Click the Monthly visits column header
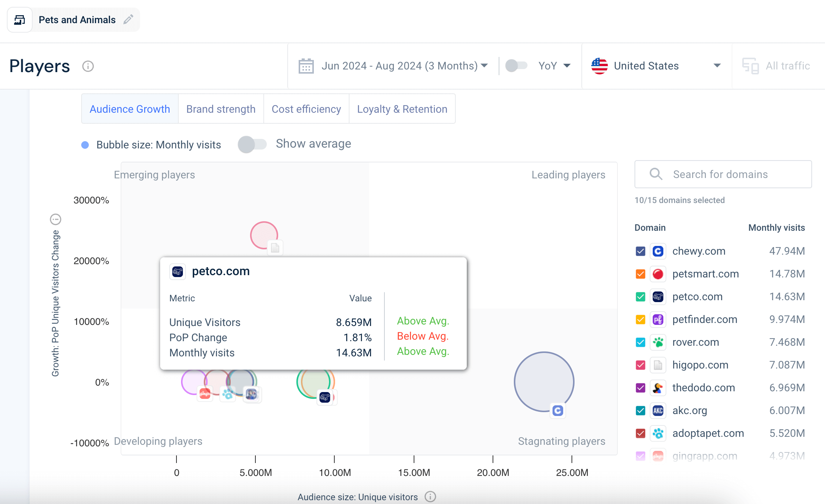This screenshot has height=504, width=825. tap(776, 228)
